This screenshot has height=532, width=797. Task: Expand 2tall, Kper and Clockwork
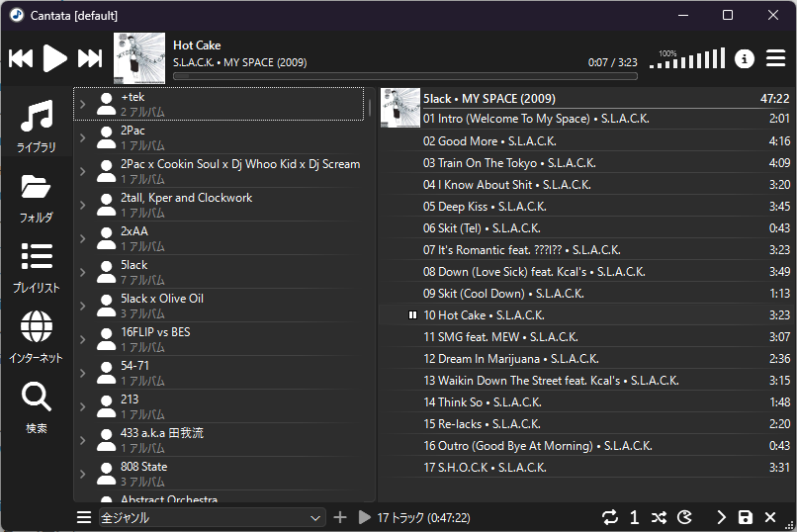[x=82, y=205]
